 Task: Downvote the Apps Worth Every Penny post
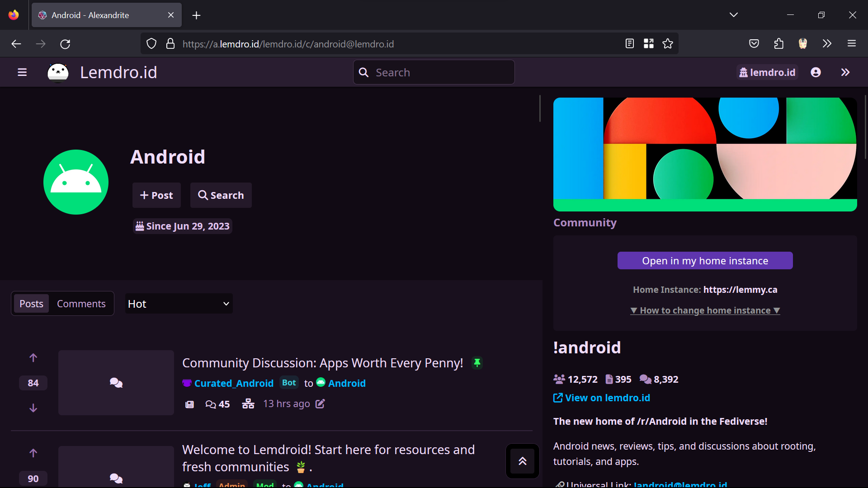pyautogui.click(x=33, y=408)
